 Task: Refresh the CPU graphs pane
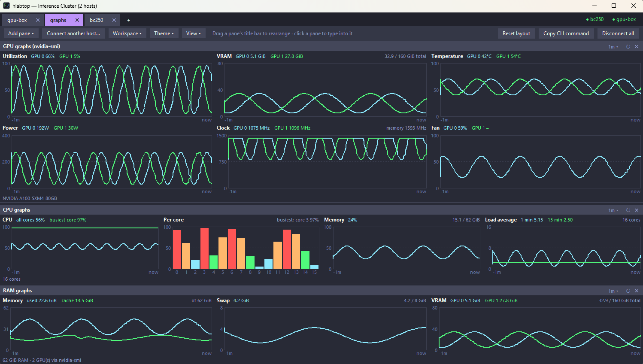(x=628, y=210)
